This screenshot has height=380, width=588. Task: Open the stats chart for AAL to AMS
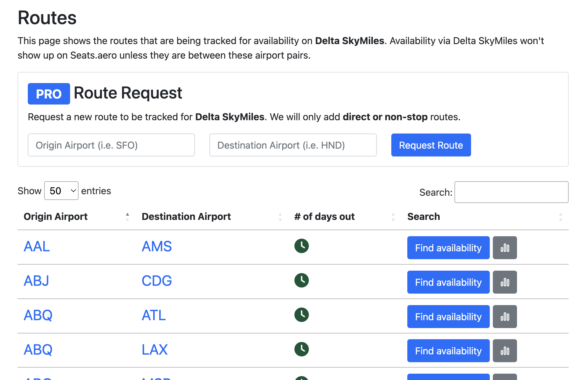(505, 248)
